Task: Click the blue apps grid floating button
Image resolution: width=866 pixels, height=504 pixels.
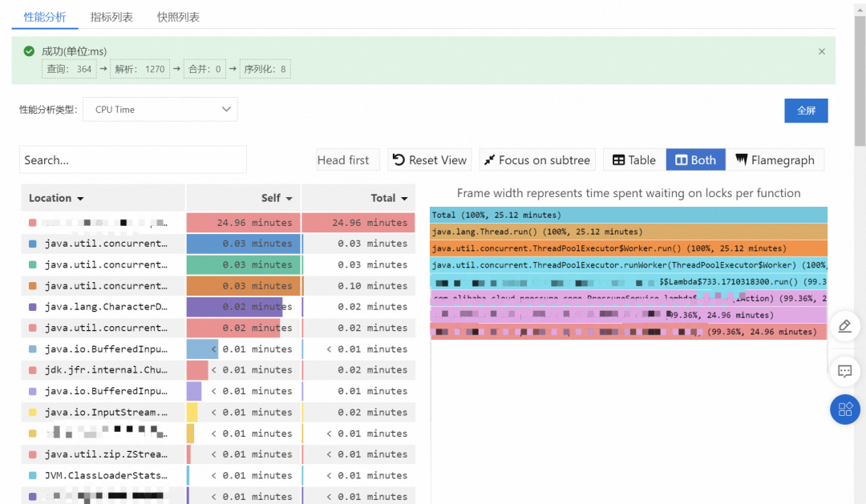Action: click(x=845, y=409)
